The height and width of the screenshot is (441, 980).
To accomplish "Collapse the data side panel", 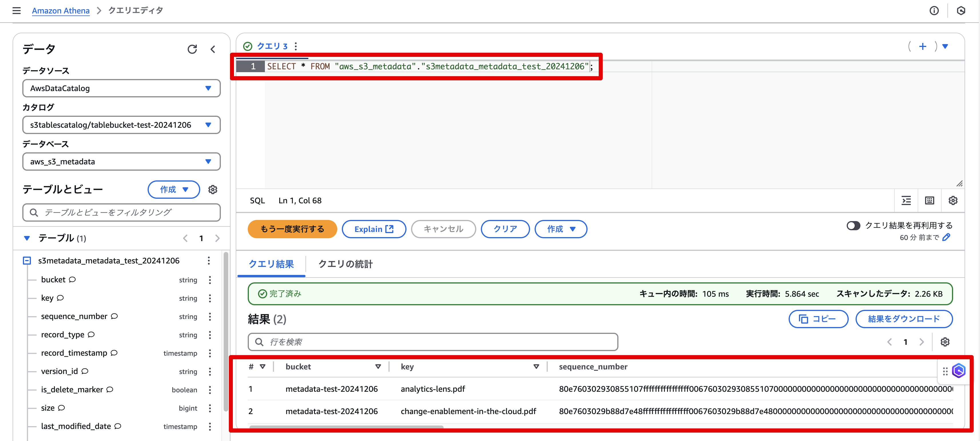I will (x=213, y=49).
